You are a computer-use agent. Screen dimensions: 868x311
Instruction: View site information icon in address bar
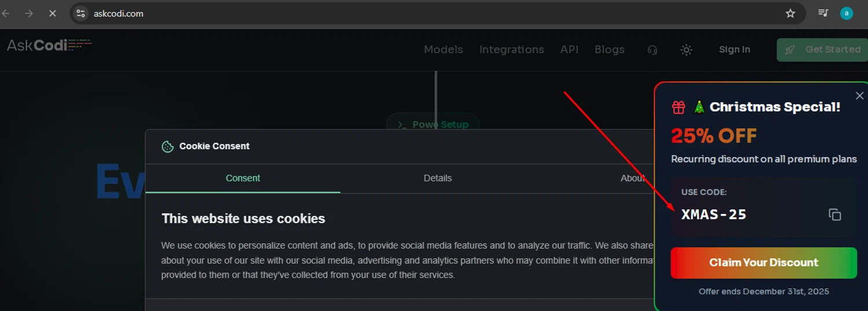[x=81, y=13]
